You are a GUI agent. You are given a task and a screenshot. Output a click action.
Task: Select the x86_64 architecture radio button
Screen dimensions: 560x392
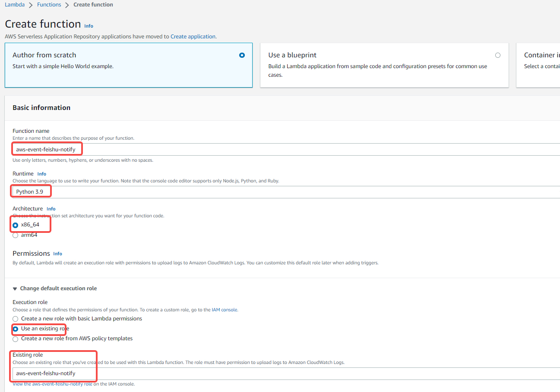pos(16,225)
